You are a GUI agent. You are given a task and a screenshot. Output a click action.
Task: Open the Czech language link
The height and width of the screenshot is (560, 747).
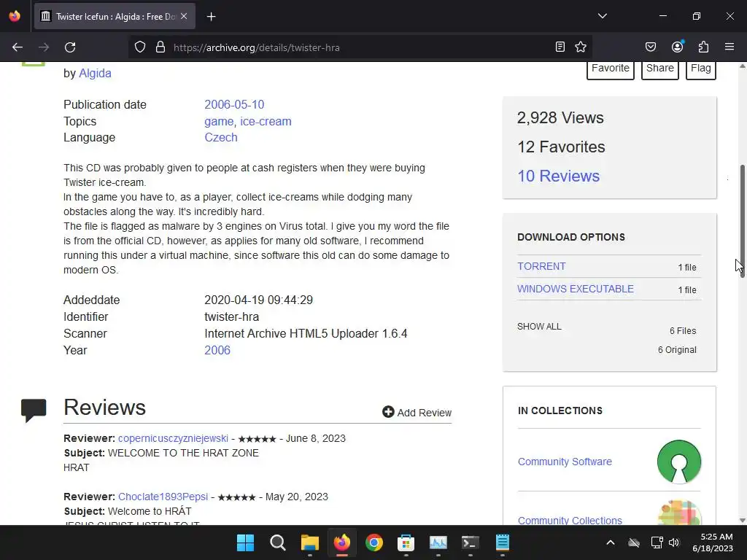[x=220, y=137]
